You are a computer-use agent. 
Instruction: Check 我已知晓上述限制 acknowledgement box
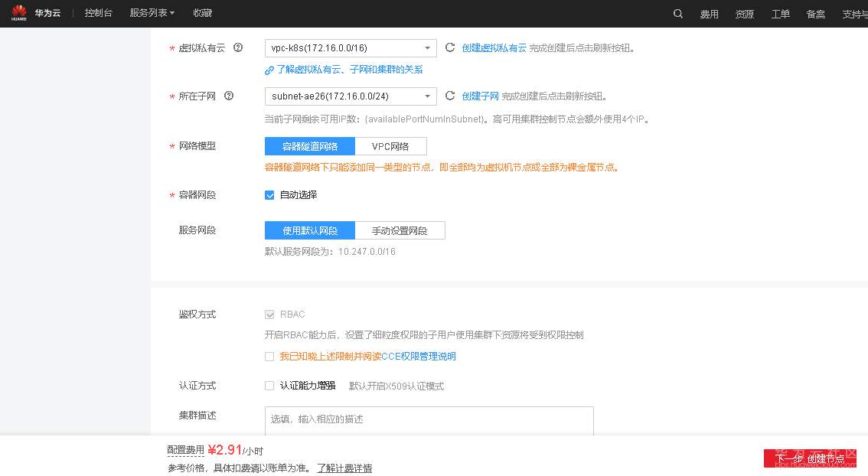coord(269,357)
